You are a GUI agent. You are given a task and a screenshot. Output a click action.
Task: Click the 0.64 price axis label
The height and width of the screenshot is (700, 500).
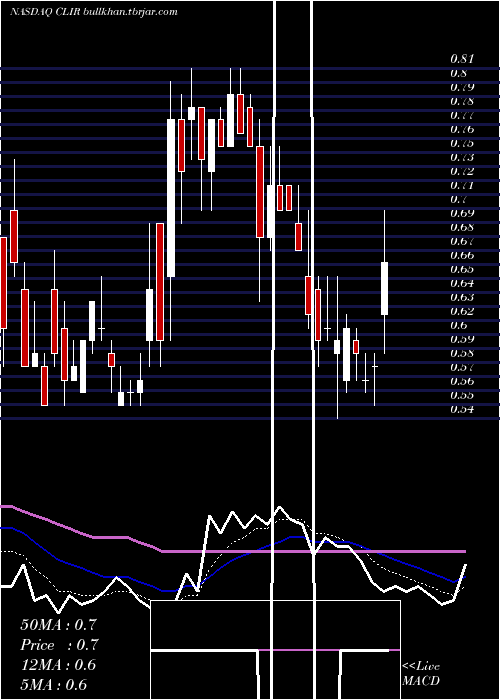(462, 283)
